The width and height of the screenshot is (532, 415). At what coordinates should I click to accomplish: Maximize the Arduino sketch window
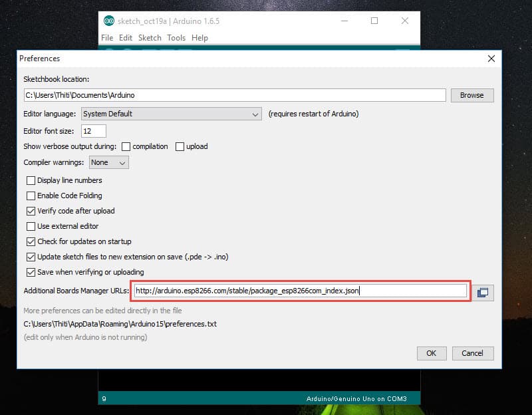[374, 21]
